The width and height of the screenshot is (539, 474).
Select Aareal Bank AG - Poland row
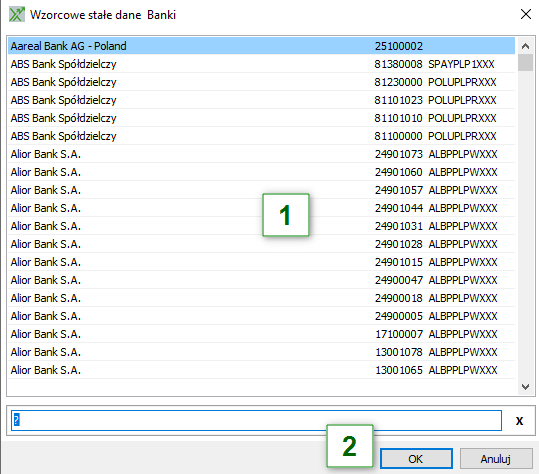[261, 46]
